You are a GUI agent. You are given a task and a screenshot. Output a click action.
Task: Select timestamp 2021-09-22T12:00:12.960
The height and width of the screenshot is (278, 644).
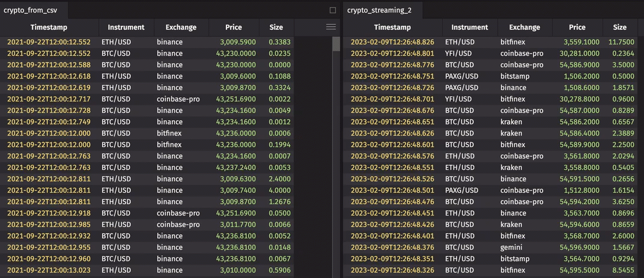tap(49, 259)
